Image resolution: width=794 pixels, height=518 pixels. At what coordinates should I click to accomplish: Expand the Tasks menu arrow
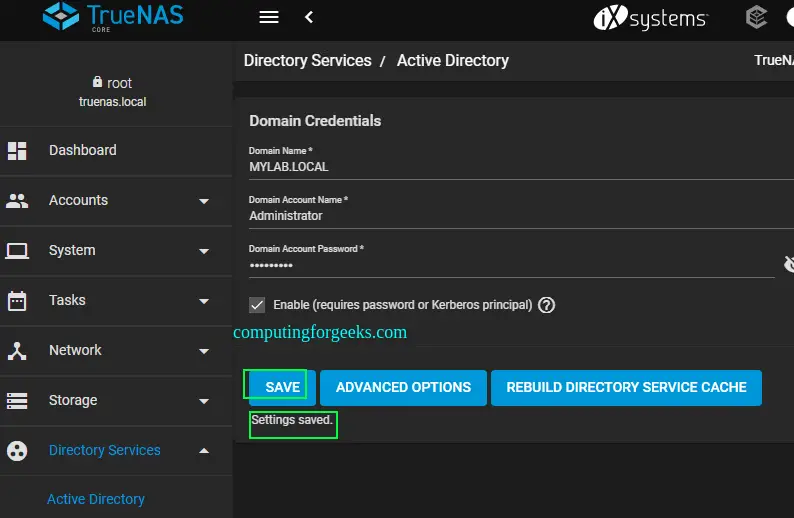click(204, 301)
